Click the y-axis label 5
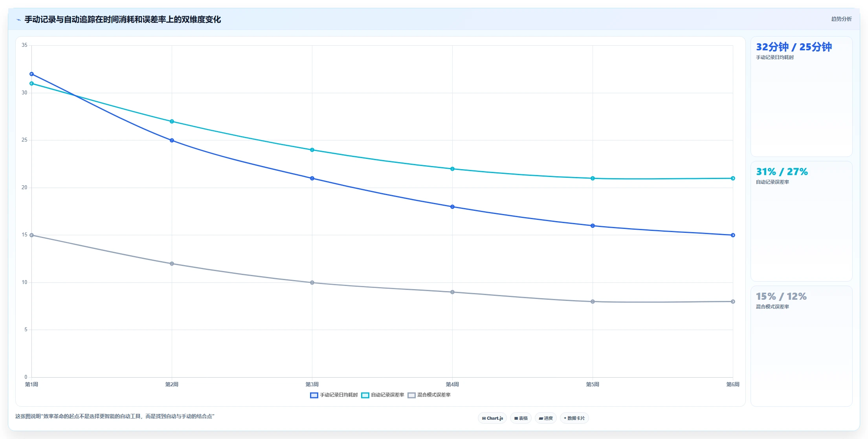868x439 pixels. pyautogui.click(x=26, y=330)
